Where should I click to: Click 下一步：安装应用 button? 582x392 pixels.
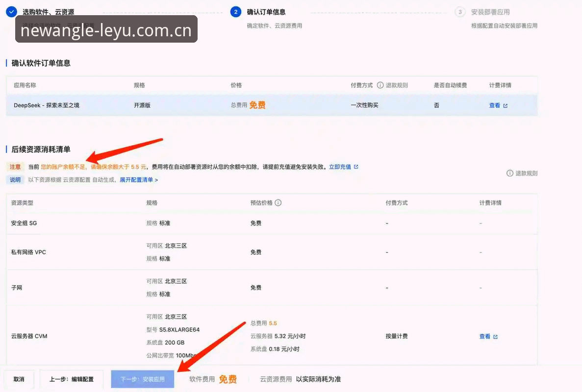[x=143, y=379]
